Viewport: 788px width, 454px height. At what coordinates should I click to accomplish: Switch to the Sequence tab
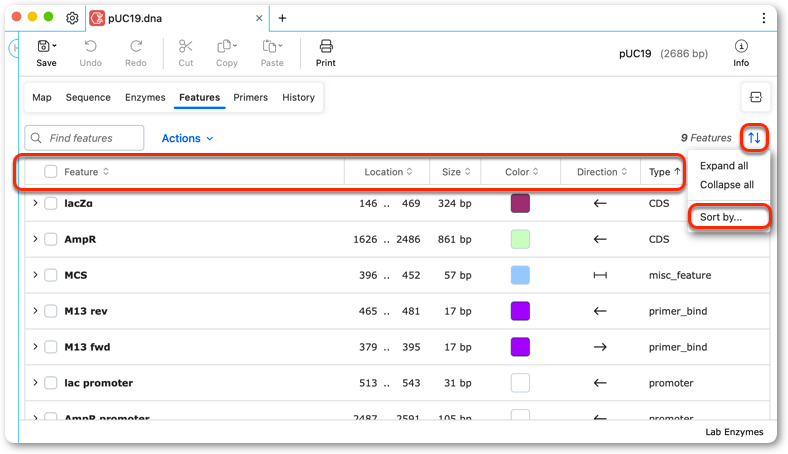click(88, 98)
